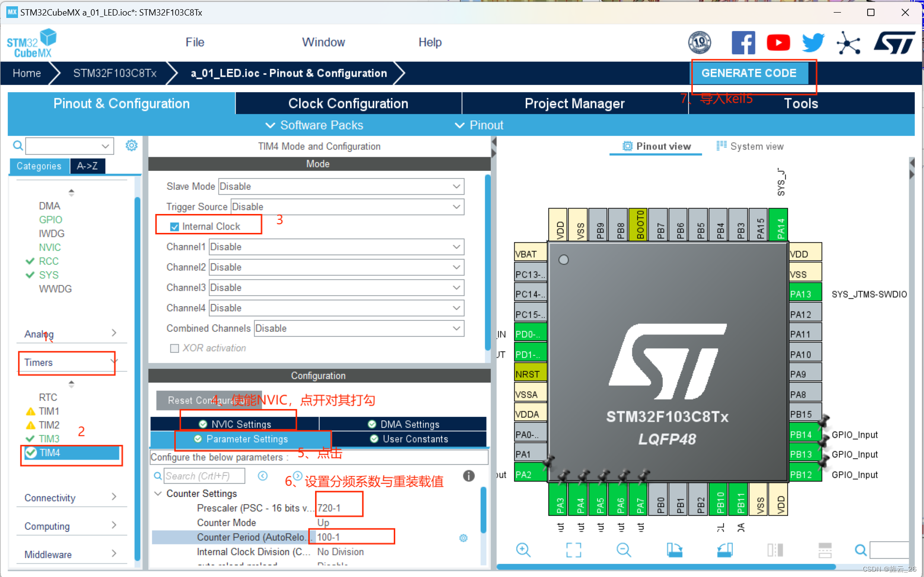Click the Reset Configuration button

(209, 400)
